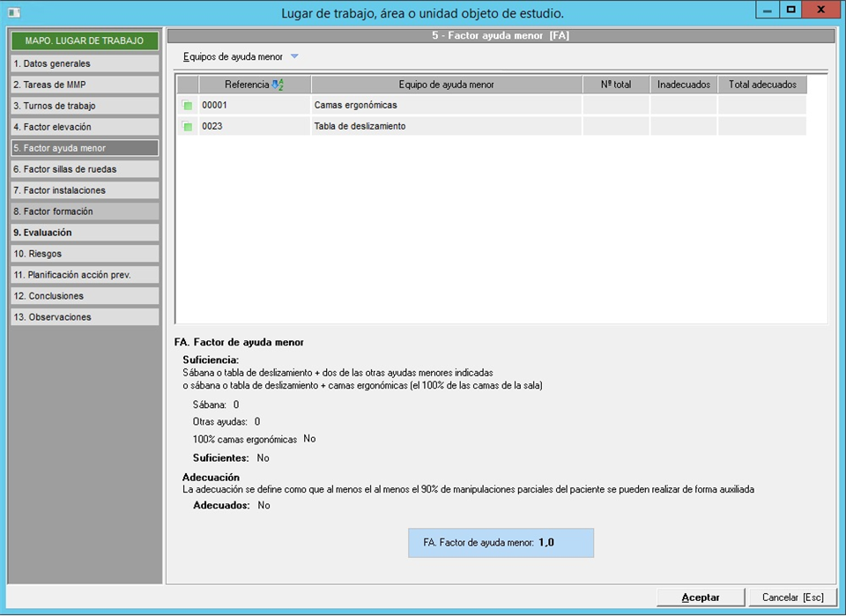Click the sort icon in Referencia header
Image resolution: width=846 pixels, height=616 pixels.
tap(278, 85)
